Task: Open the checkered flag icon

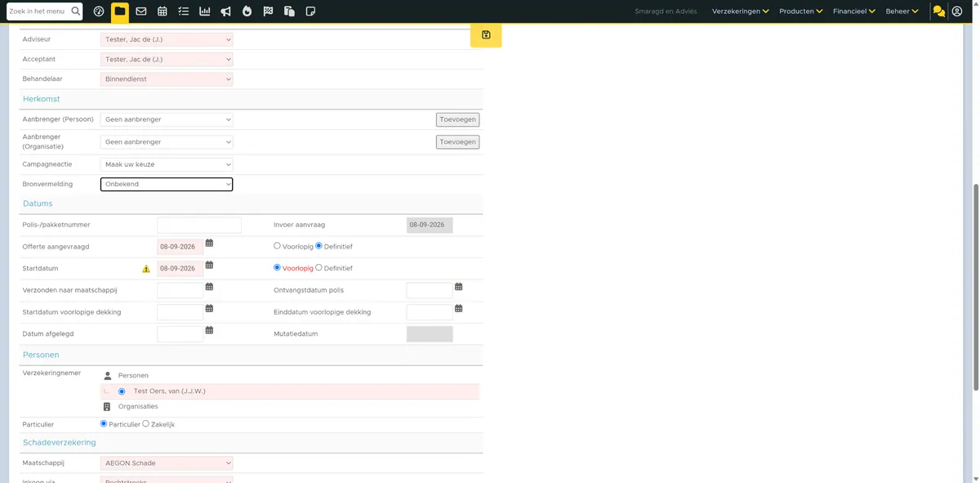Action: [268, 11]
